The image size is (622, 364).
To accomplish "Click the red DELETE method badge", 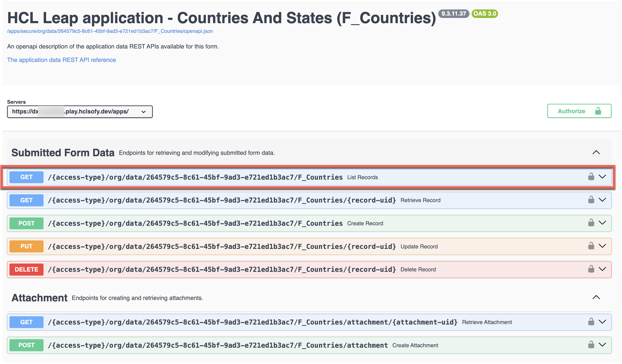I will [26, 269].
